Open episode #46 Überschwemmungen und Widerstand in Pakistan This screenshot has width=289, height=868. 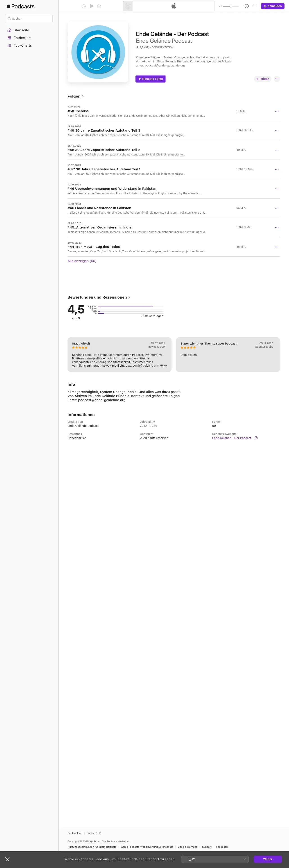pyautogui.click(x=112, y=189)
